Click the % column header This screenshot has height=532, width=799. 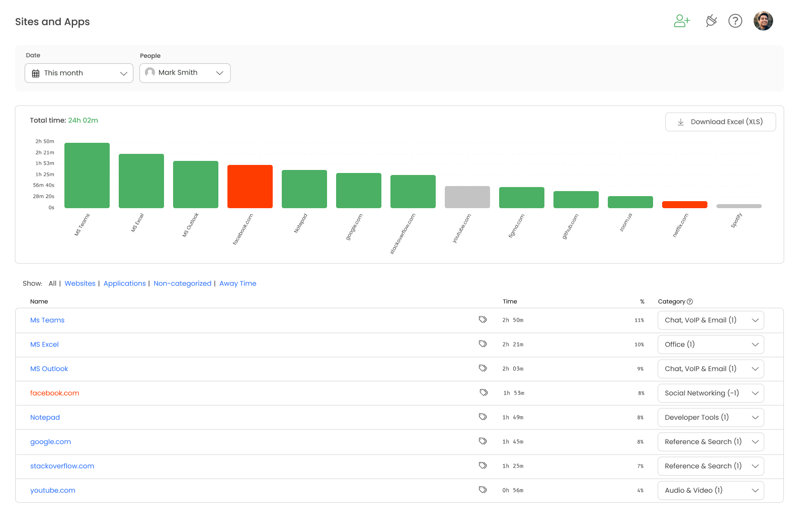click(x=642, y=302)
